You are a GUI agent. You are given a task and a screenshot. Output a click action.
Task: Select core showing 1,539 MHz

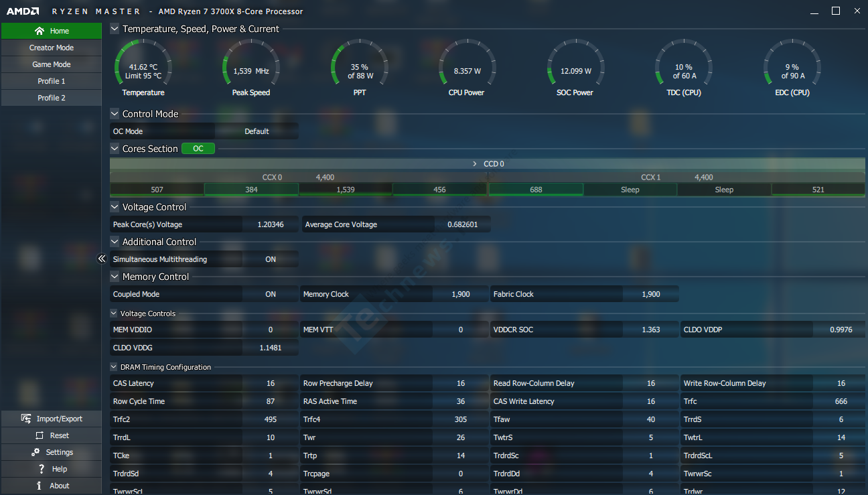[x=346, y=190]
